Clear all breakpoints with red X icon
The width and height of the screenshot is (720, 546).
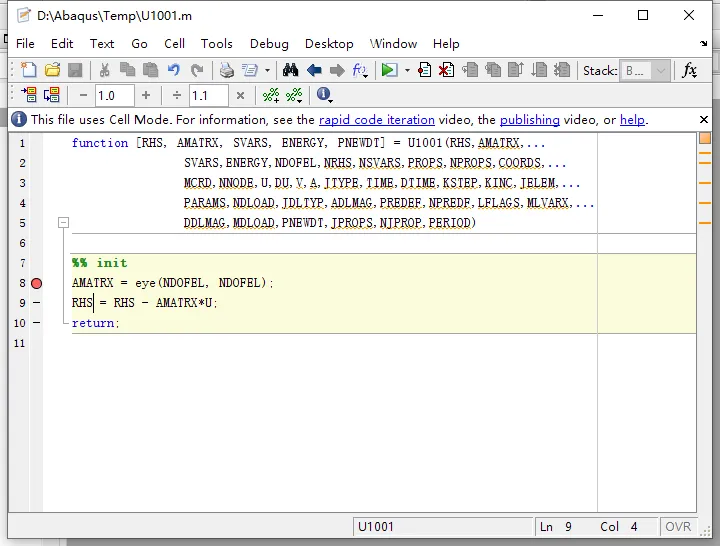[x=446, y=70]
